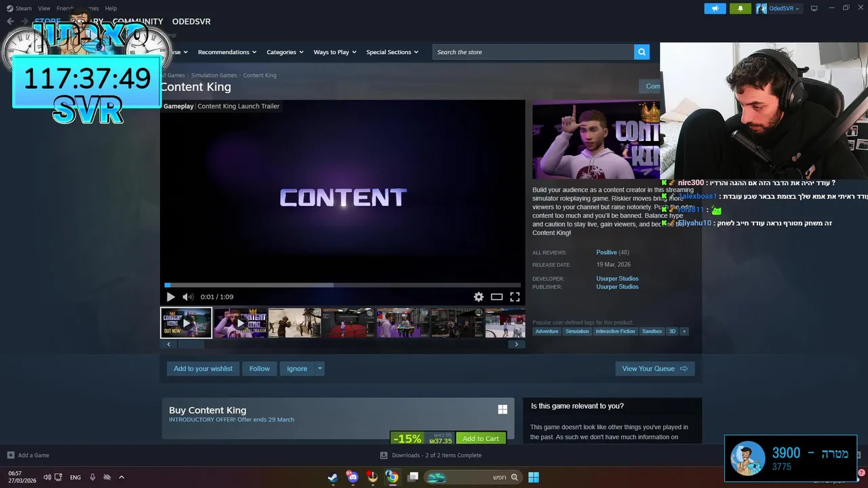The width and height of the screenshot is (868, 488).
Task: Click the store search magnifier button
Action: (642, 52)
